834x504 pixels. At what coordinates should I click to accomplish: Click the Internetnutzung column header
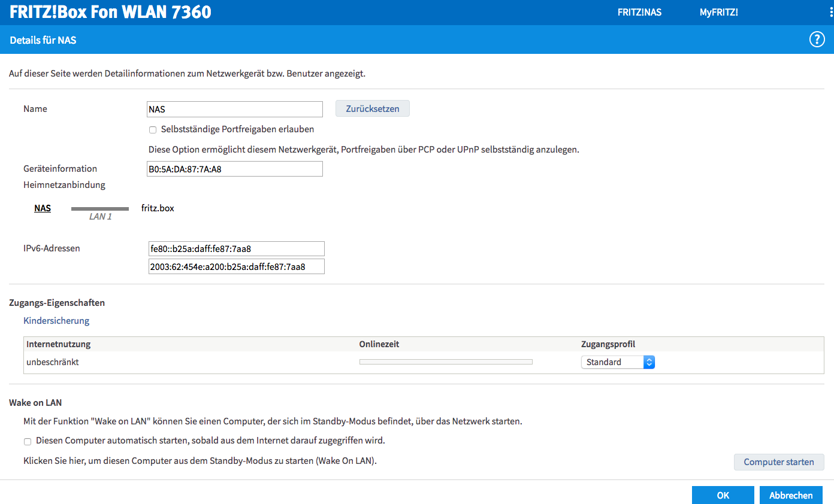(59, 344)
